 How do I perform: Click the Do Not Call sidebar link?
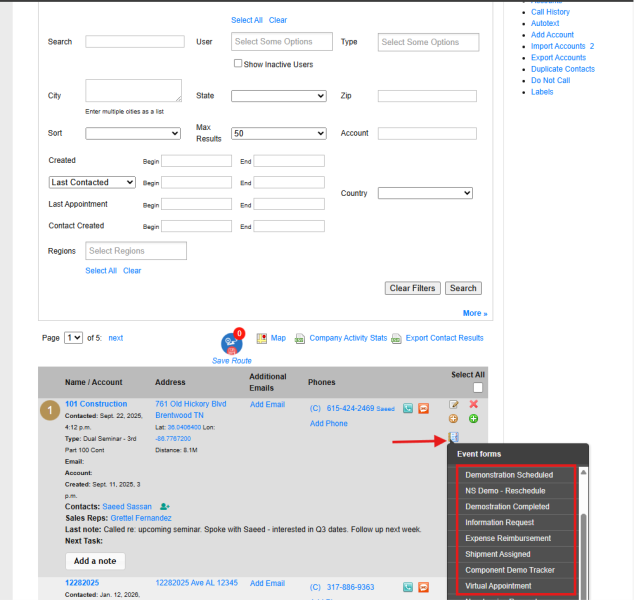550,80
